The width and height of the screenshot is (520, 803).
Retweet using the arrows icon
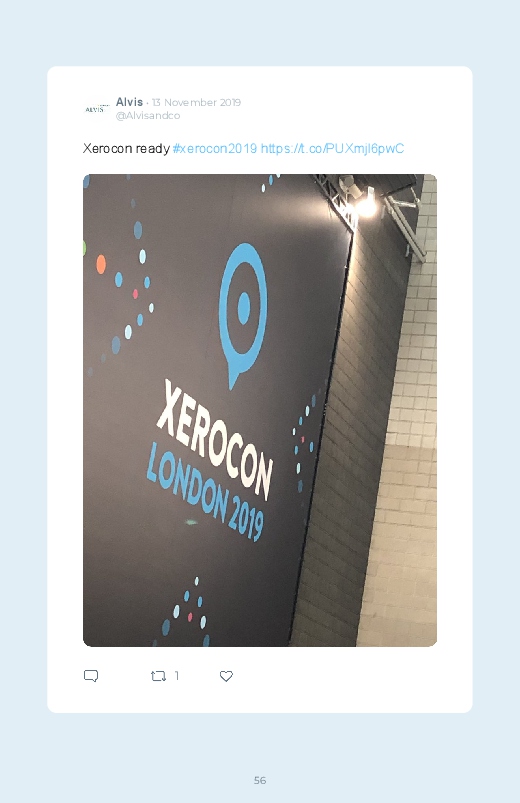[x=158, y=676]
